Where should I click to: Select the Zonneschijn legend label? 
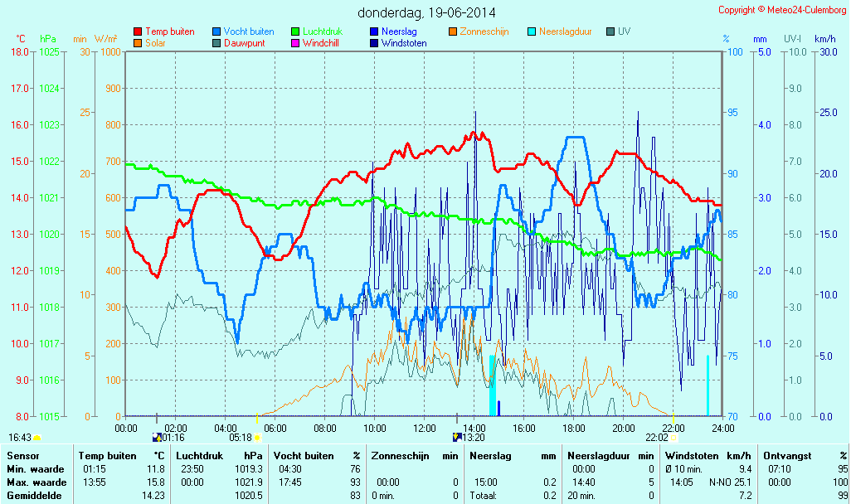pos(484,31)
